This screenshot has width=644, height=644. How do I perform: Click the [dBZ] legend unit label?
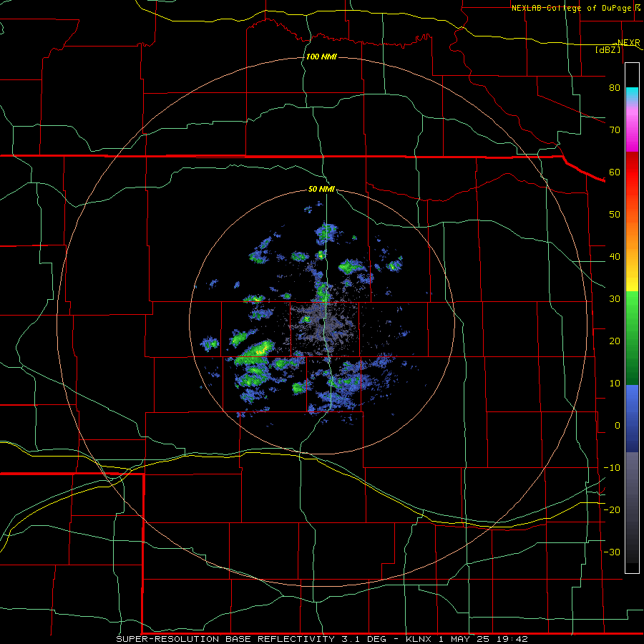click(x=608, y=50)
